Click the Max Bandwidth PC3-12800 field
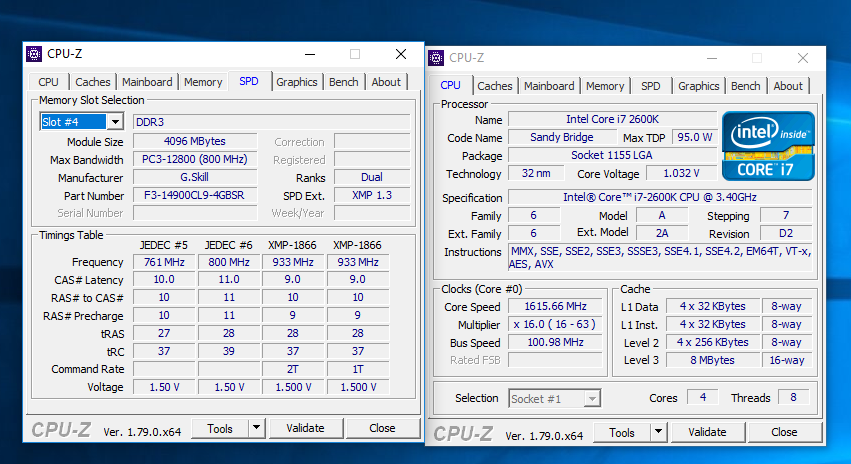 click(x=195, y=159)
